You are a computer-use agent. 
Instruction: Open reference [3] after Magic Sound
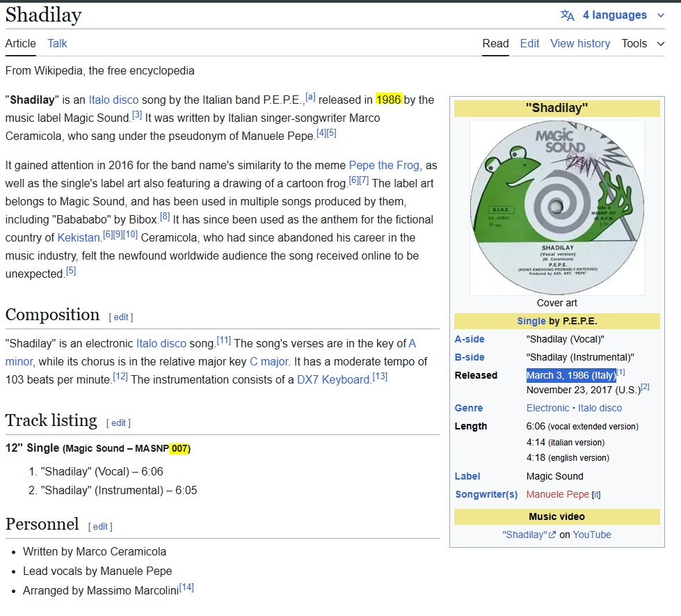[137, 115]
